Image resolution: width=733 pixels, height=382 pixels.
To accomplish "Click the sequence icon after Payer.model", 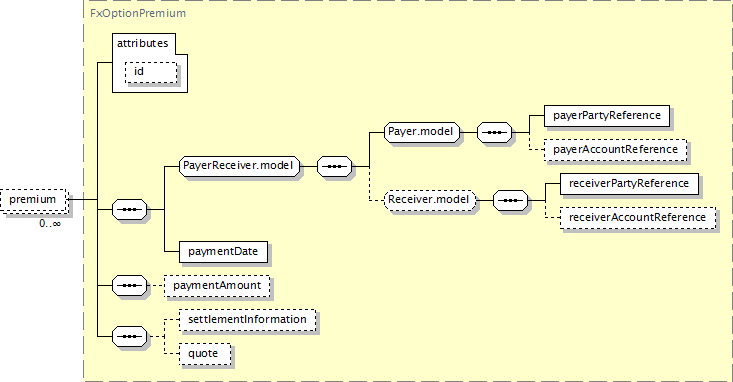I will click(x=494, y=132).
